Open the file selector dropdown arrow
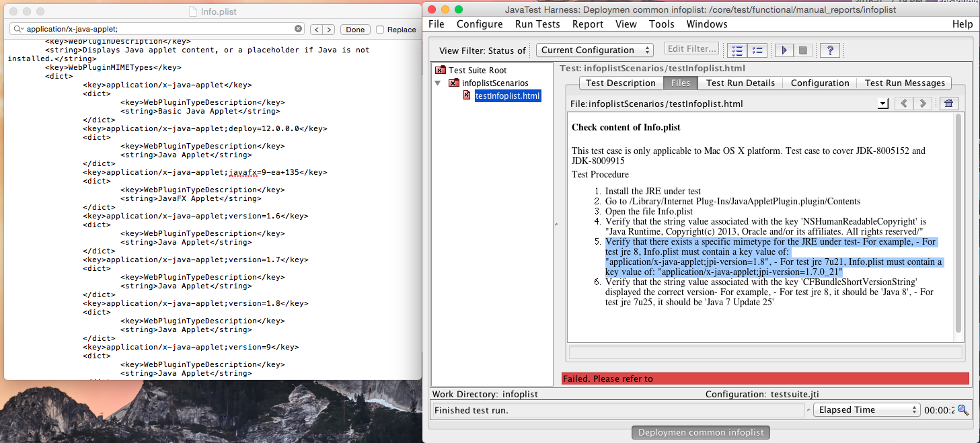The image size is (980, 443). click(x=883, y=104)
